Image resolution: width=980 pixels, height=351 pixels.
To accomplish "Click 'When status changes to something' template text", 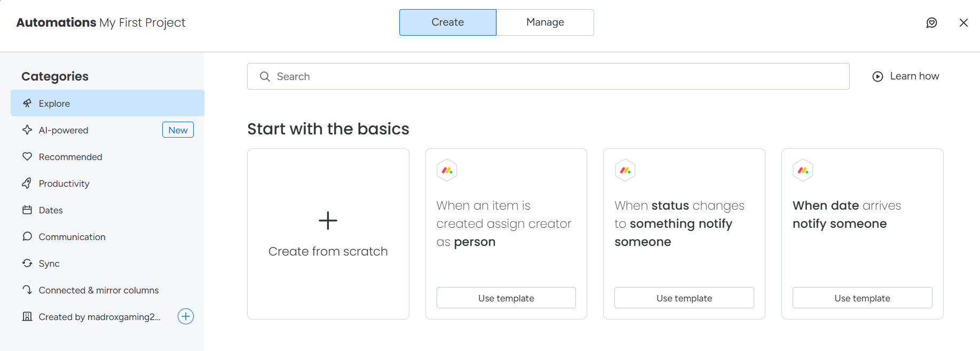I will [679, 224].
